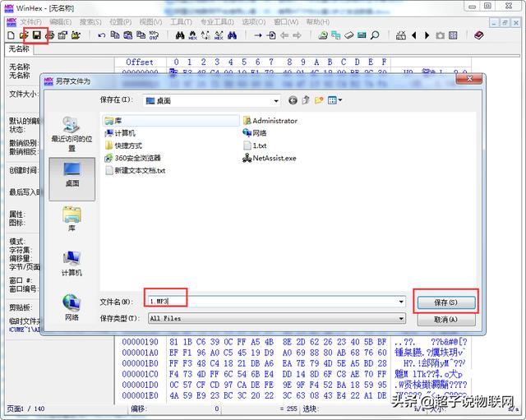Open the view menu dropdown arrow in dialog

tap(340, 100)
